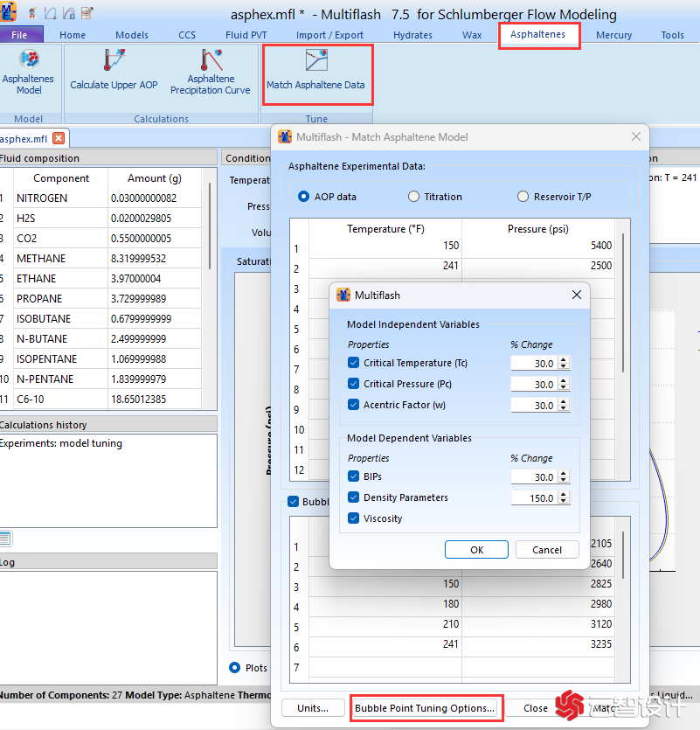Click the 2500 pressure cell in AOP row 2

[x=537, y=266]
